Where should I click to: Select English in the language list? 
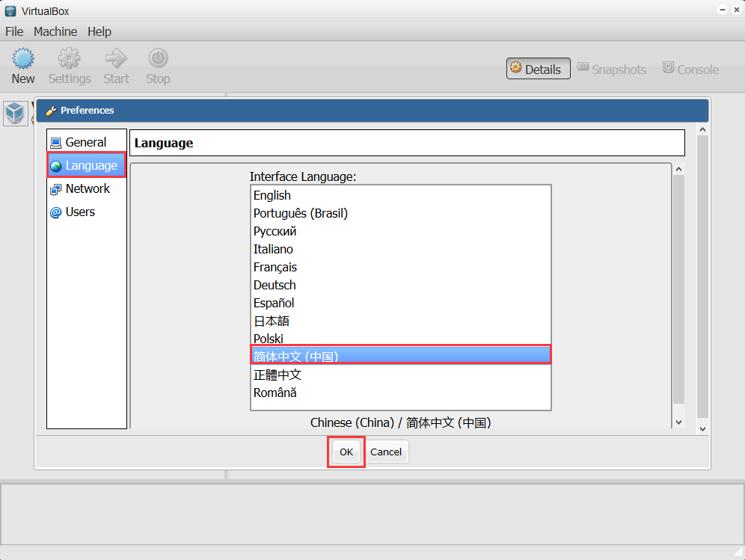400,195
